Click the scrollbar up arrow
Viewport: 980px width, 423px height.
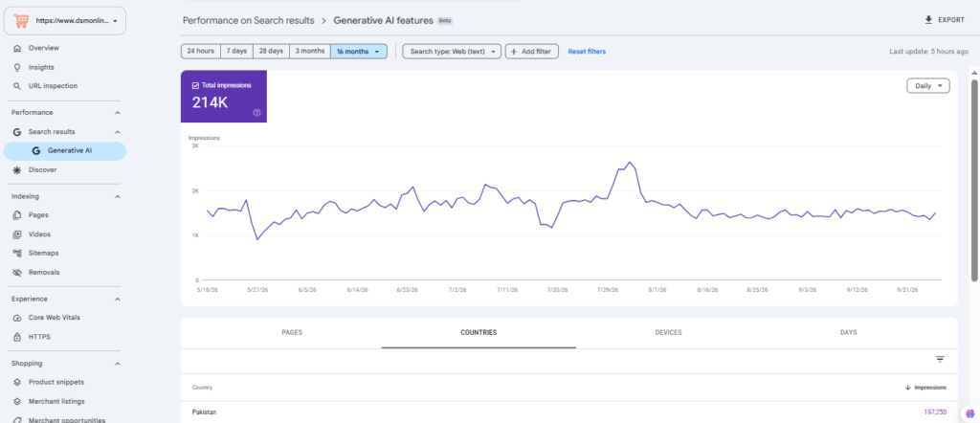point(973,73)
